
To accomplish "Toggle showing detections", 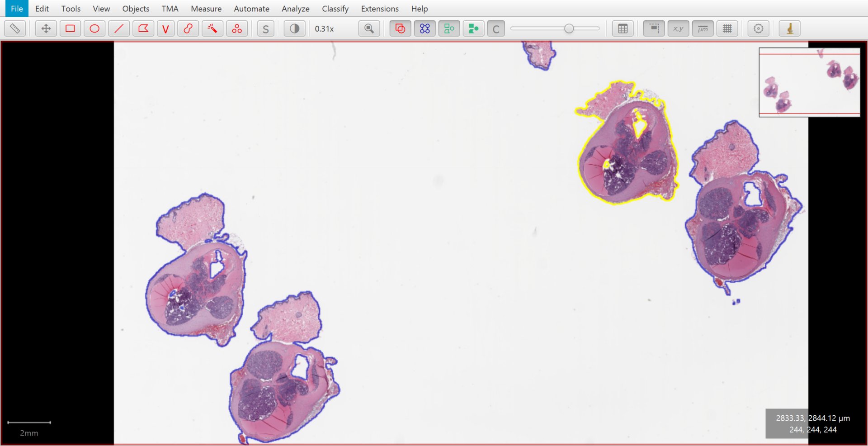I will pyautogui.click(x=449, y=28).
